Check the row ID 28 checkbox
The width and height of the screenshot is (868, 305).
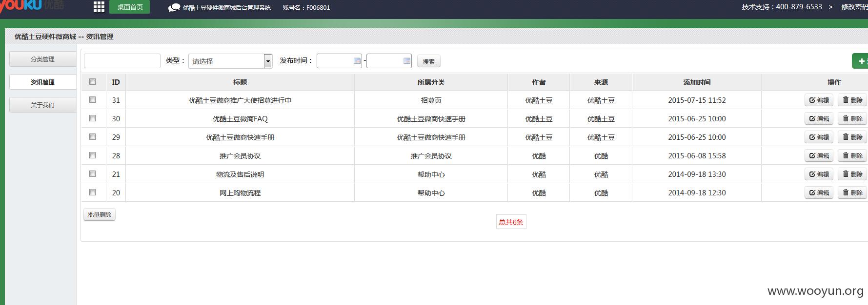click(x=93, y=155)
